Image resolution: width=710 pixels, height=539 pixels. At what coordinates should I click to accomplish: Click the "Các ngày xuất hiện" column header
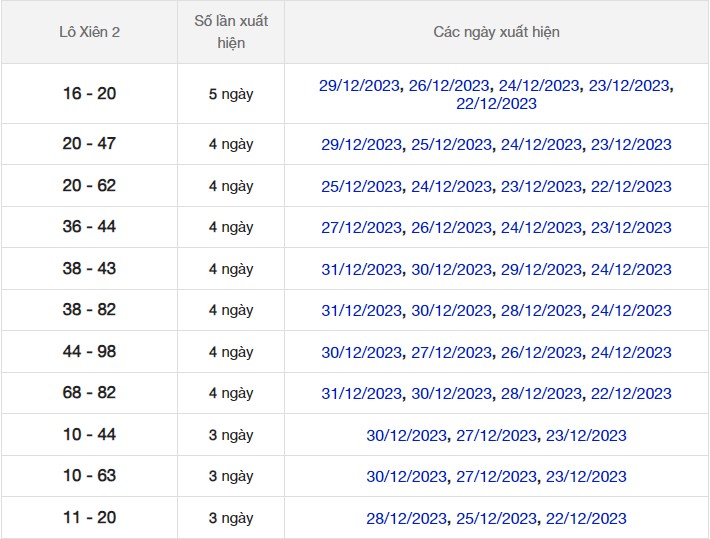[x=496, y=32]
